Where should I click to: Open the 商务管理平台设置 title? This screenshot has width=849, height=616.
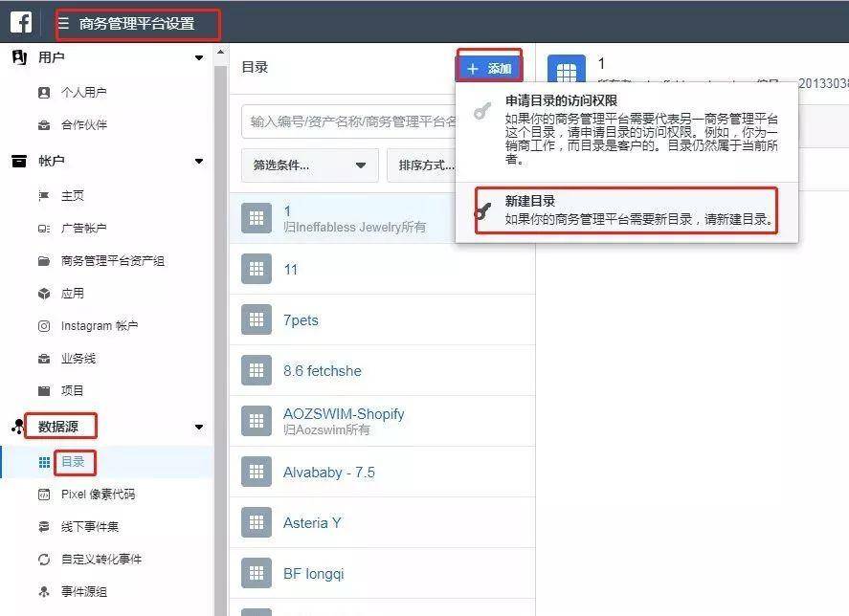pos(137,24)
